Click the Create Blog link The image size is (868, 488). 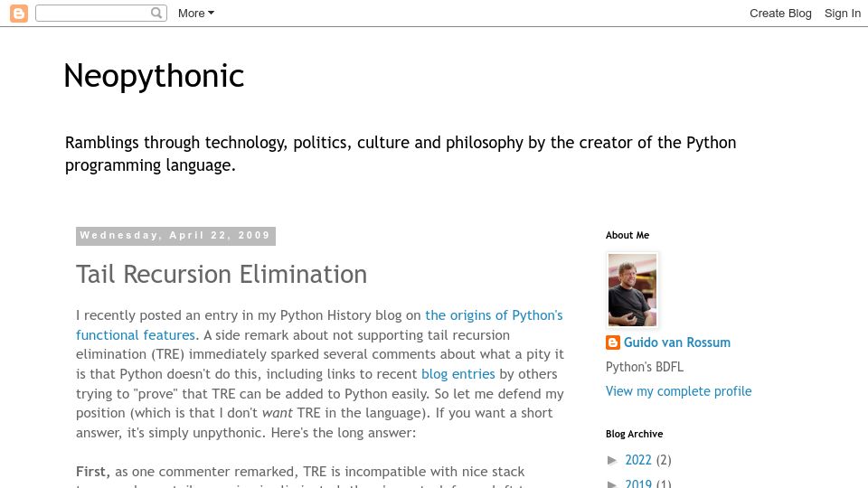click(x=780, y=14)
